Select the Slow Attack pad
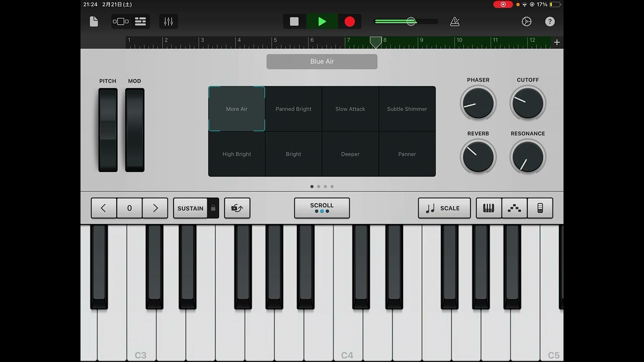Screen dimensions: 644x362 coord(350,109)
